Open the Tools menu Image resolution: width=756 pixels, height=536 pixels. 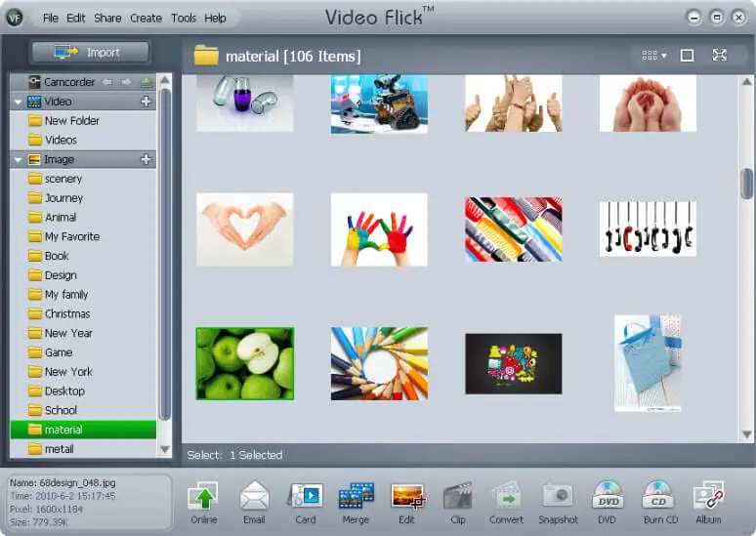coord(184,19)
